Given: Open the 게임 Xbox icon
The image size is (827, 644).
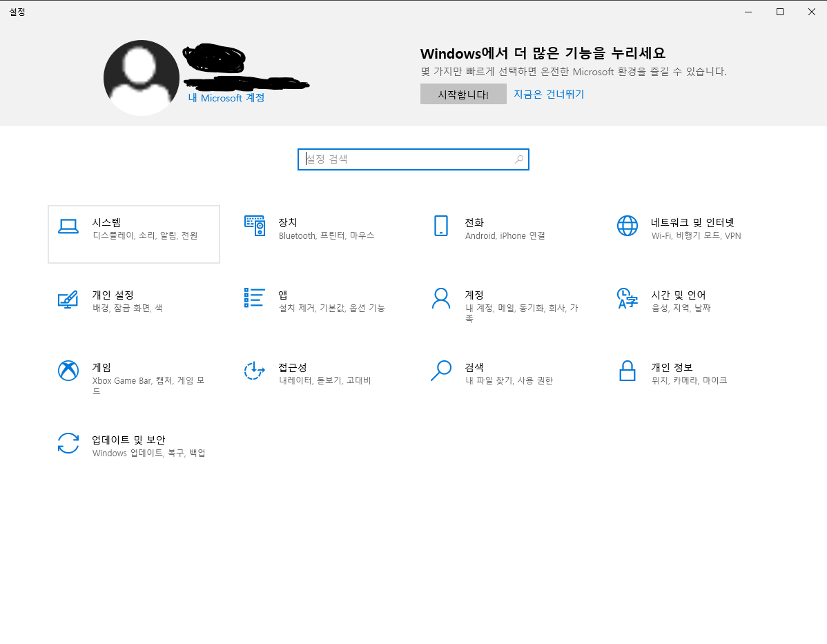Looking at the screenshot, I should pos(68,370).
